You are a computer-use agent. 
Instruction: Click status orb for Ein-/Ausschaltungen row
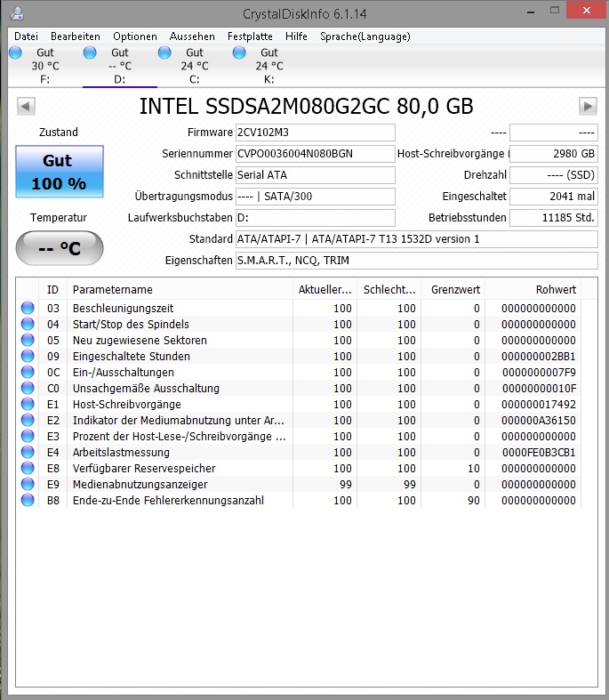tap(28, 373)
